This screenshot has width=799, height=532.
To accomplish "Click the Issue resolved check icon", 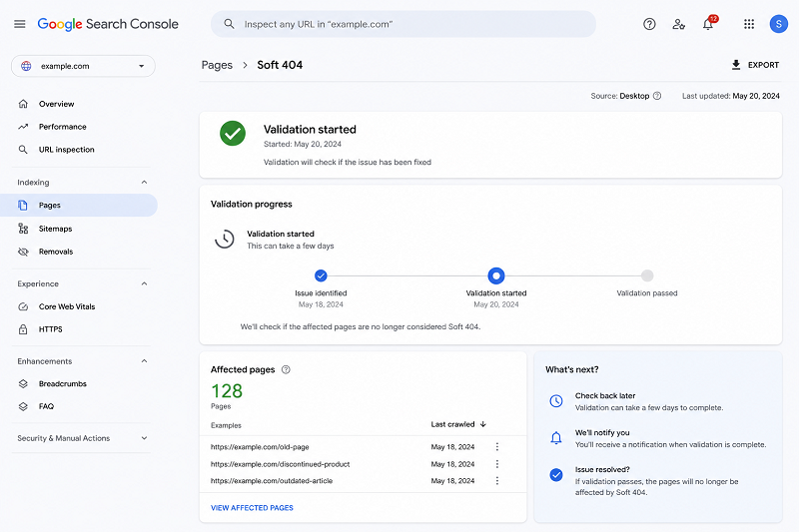I will click(x=556, y=475).
